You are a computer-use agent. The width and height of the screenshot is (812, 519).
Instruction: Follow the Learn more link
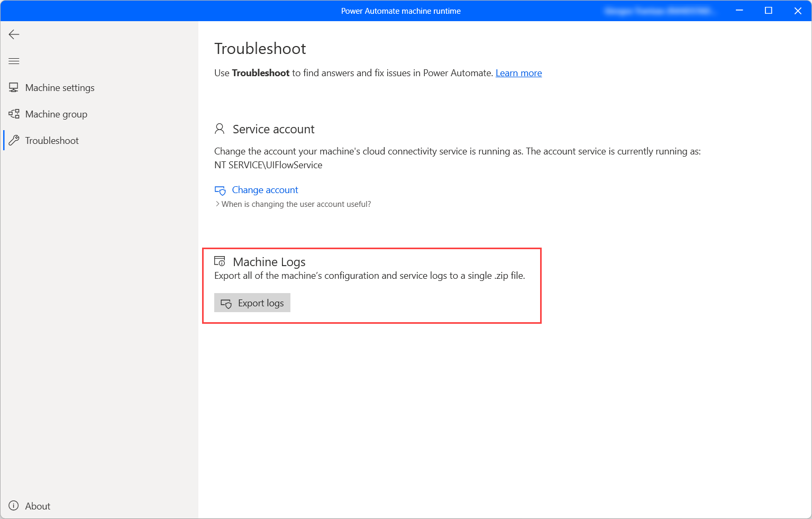[518, 73]
